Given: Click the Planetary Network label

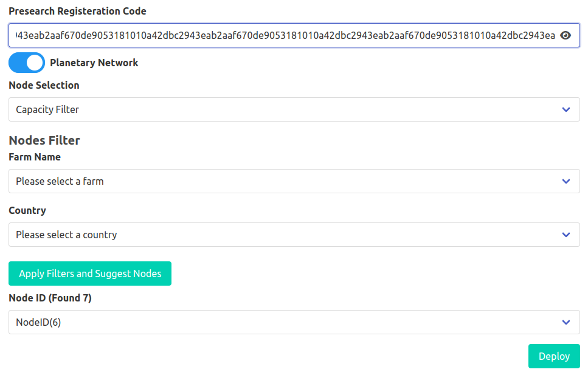Looking at the screenshot, I should pos(94,63).
